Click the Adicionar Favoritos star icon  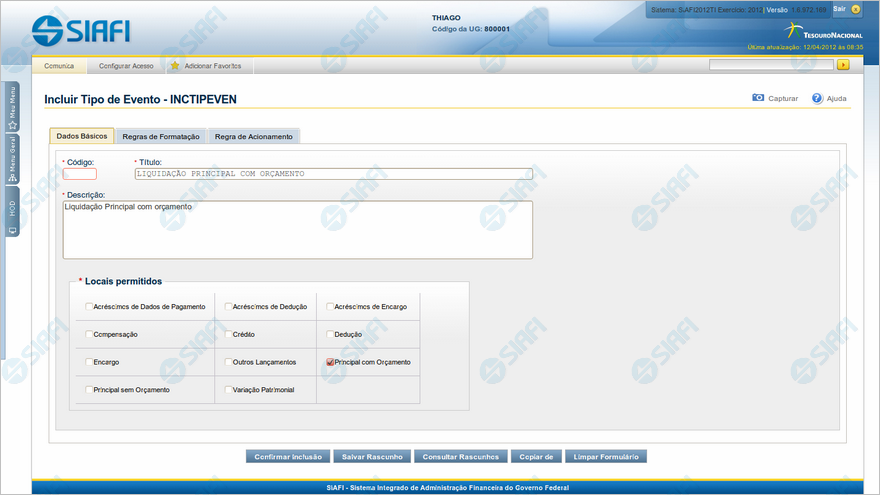[175, 66]
